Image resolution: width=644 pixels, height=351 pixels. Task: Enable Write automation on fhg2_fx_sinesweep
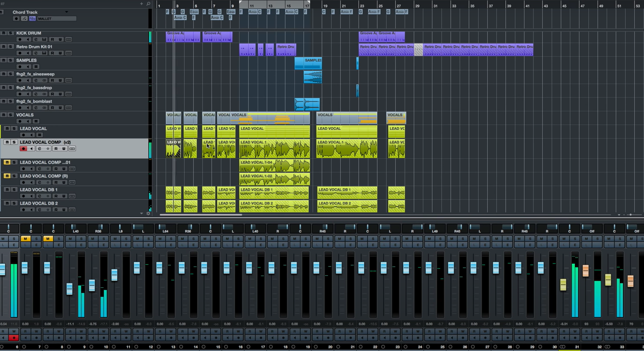(x=61, y=80)
